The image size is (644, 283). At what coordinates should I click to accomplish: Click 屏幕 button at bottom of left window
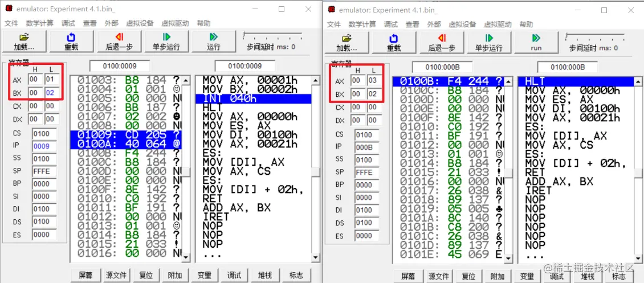(x=85, y=275)
